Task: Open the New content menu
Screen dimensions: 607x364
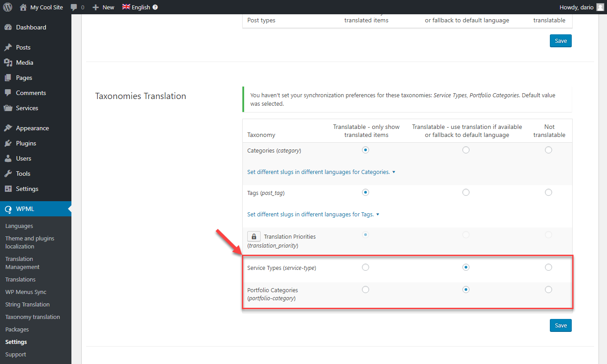Action: [x=103, y=7]
